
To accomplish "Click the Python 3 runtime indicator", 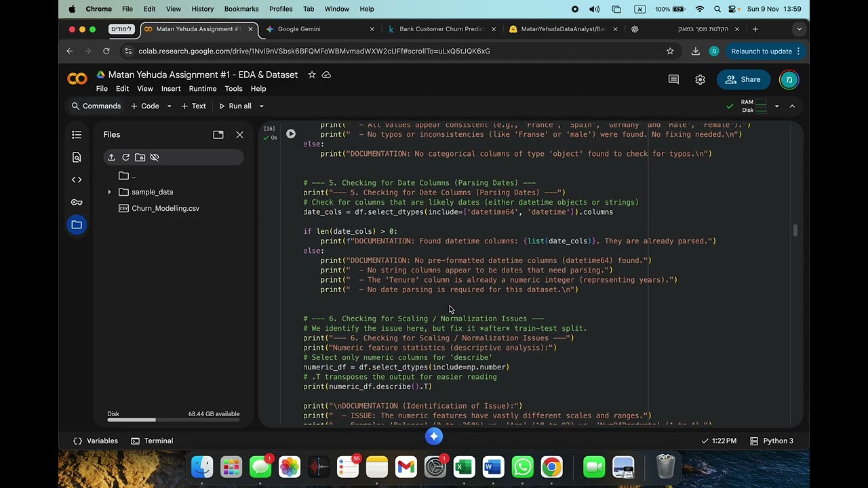I will coord(771,441).
